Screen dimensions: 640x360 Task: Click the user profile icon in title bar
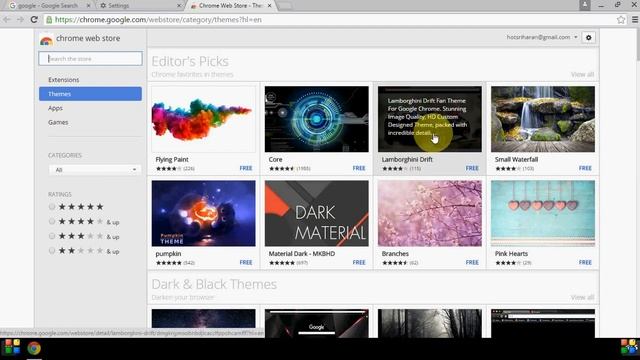[584, 5]
